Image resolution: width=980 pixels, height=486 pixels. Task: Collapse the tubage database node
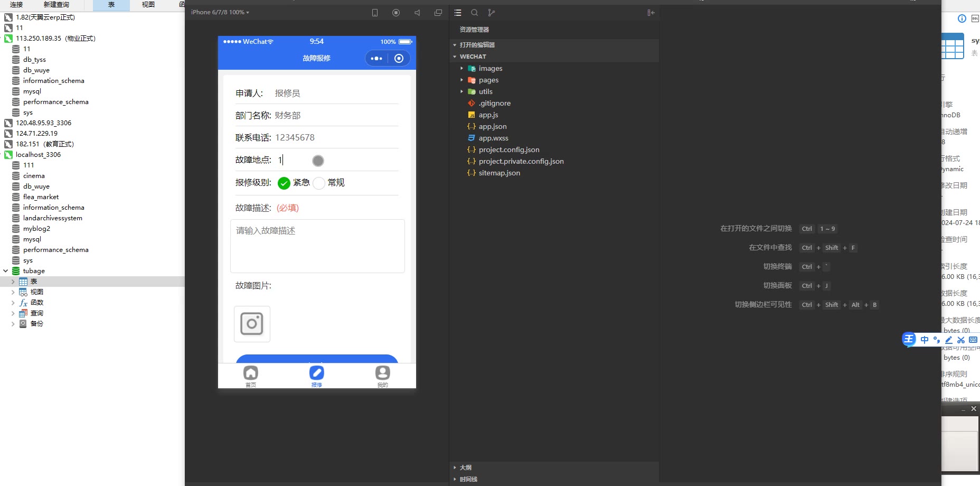tap(6, 271)
